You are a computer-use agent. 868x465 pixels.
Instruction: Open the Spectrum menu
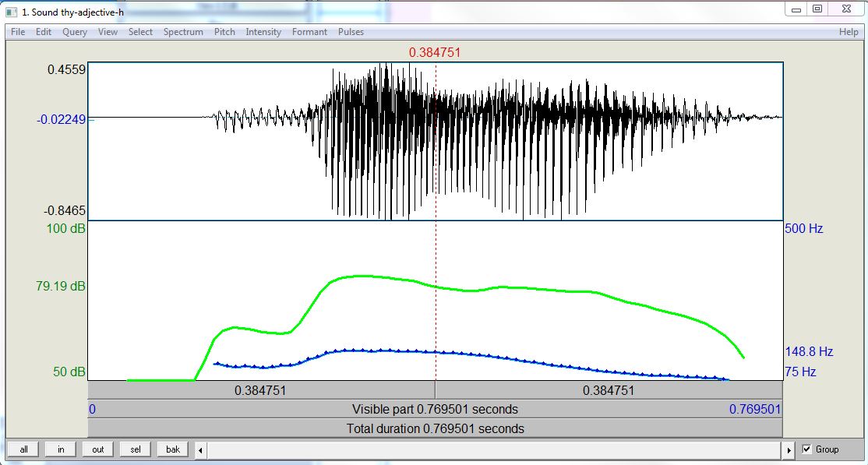pyautogui.click(x=183, y=32)
